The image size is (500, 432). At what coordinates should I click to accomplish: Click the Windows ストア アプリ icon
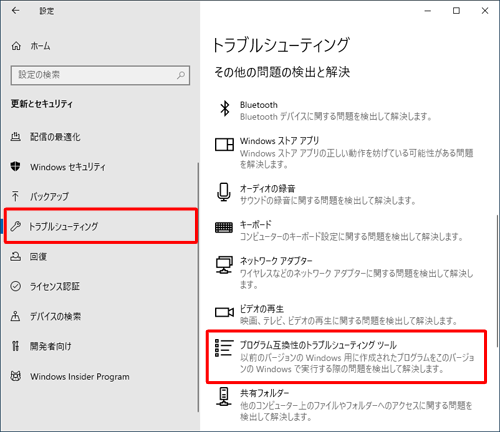[224, 145]
